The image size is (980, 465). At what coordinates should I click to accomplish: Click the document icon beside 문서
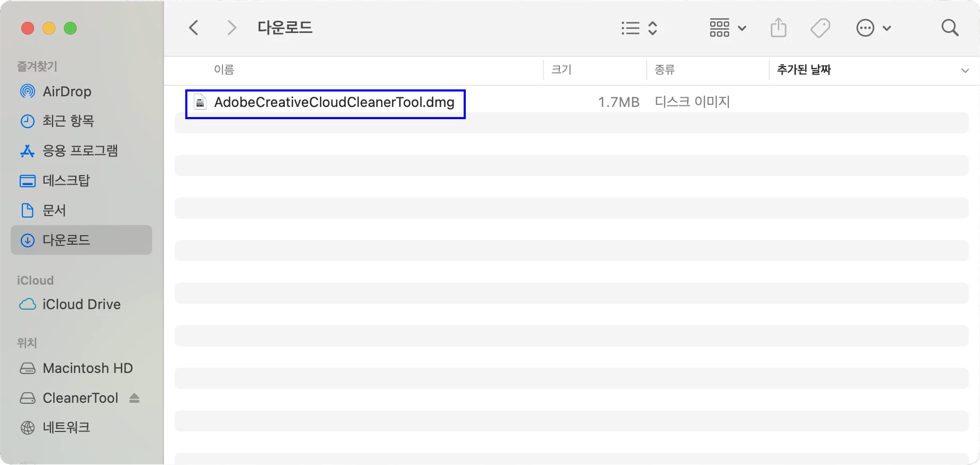(x=27, y=210)
